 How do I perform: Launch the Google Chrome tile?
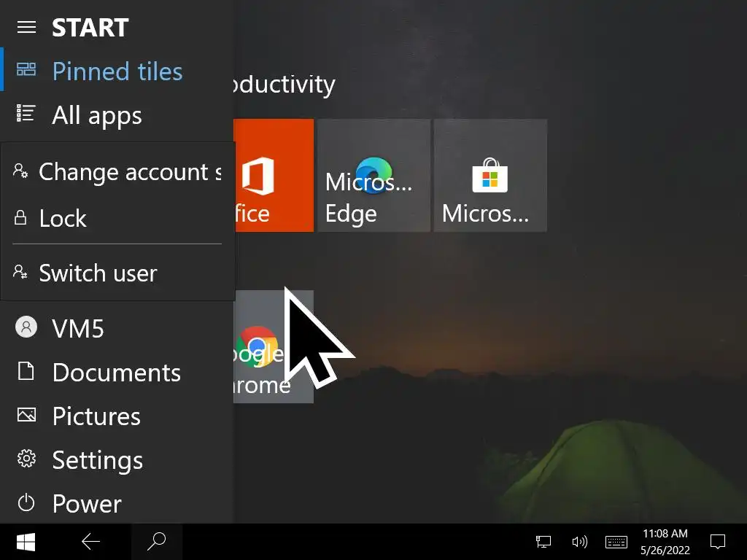(x=274, y=346)
